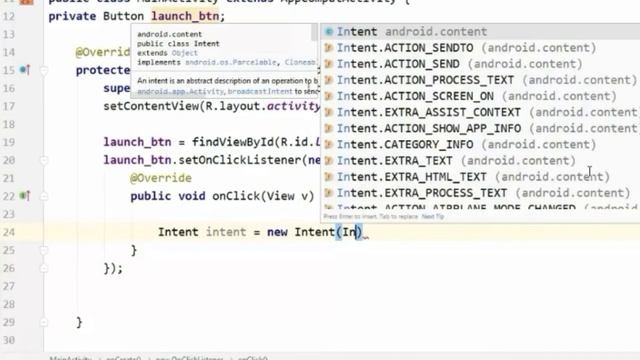Screen dimensions: 640x360
Task: Follow the android.app.Activity link in documentation popup
Action: click(x=180, y=91)
